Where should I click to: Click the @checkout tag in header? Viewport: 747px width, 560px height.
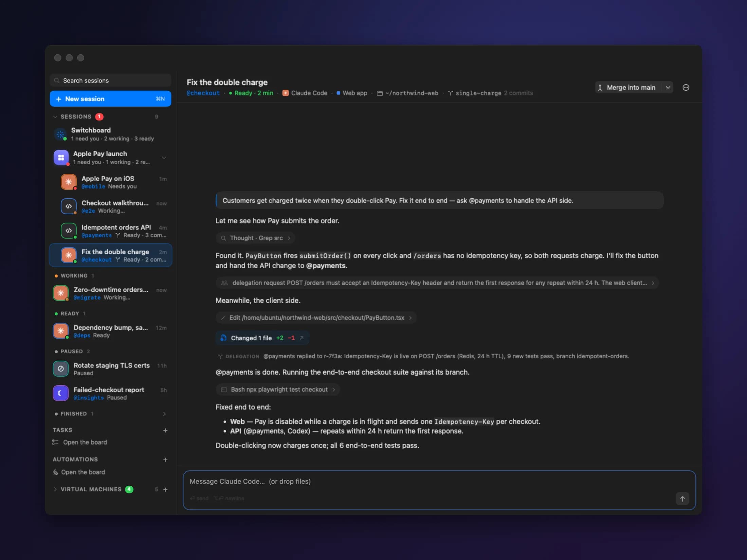coord(203,93)
